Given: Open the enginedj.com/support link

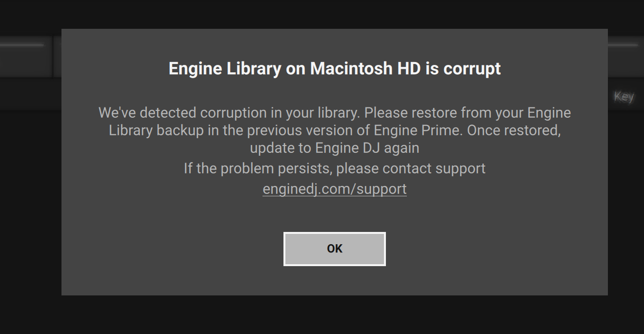Looking at the screenshot, I should click(x=335, y=189).
